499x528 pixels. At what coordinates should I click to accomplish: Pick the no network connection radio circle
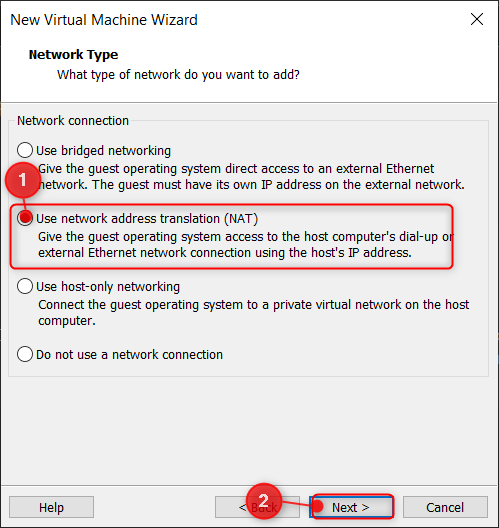pos(25,354)
